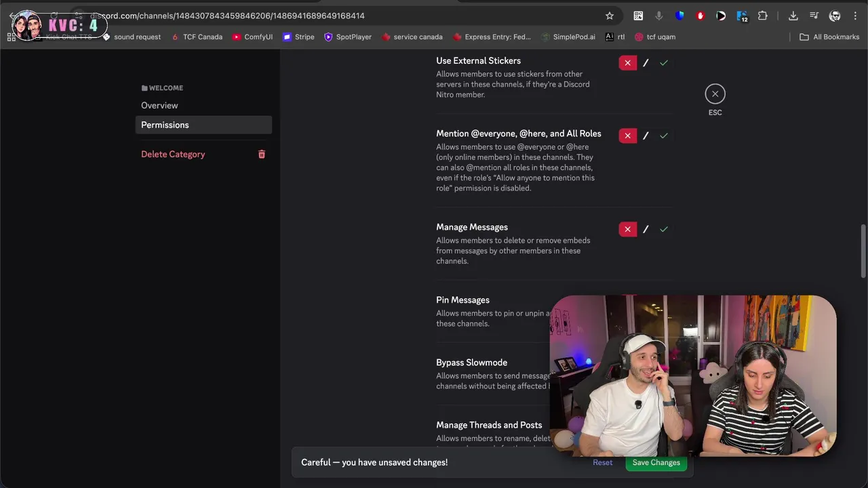The image size is (868, 488).
Task: Set Use External Stickers to neutral slash
Action: click(646, 63)
